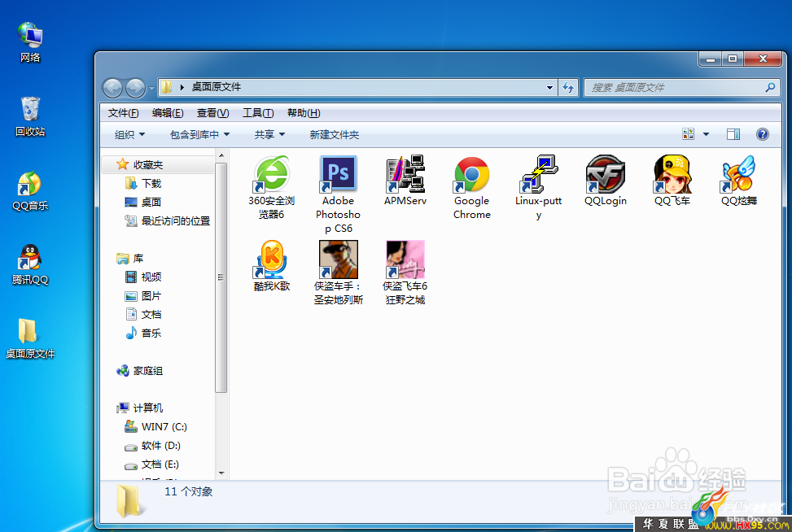Select the QQ音乐 desktop shortcut
This screenshot has height=532, width=792.
tap(30, 191)
